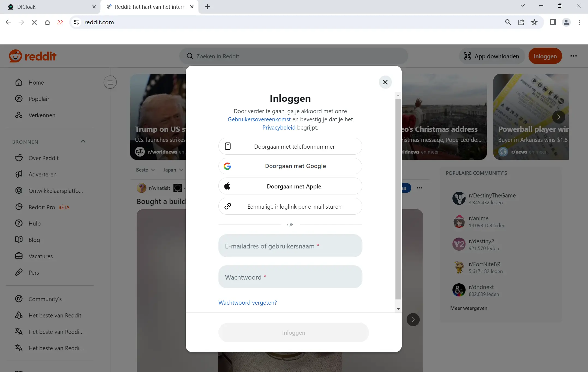Collapse the BRONNEN section chevron

[83, 141]
